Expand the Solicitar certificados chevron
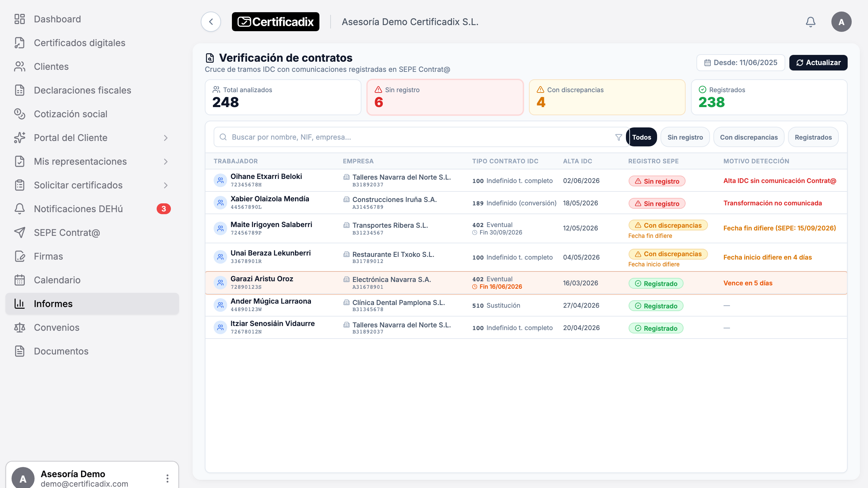The height and width of the screenshot is (488, 868). click(165, 185)
